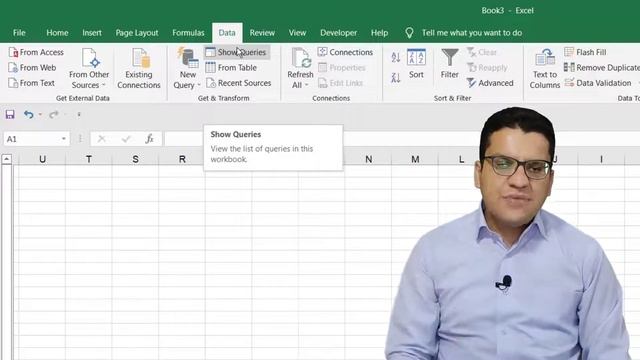The width and height of the screenshot is (640, 360).
Task: Open Existing Connections
Action: pos(139,68)
